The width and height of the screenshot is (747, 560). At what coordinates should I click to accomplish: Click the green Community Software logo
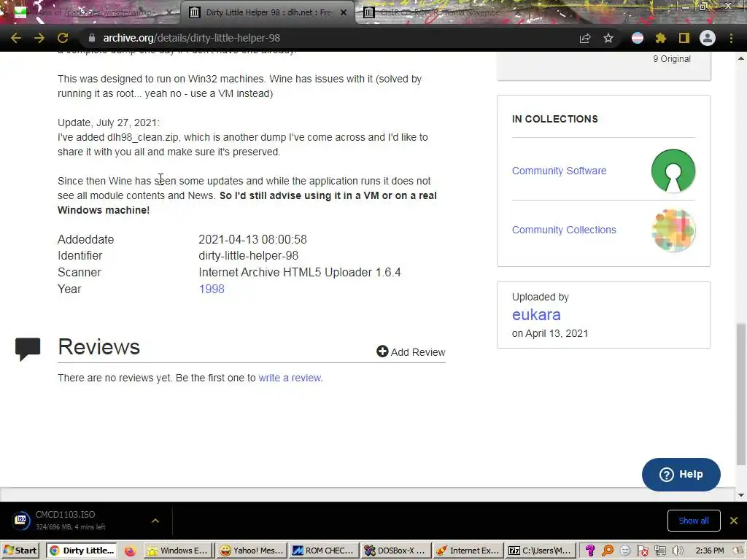click(673, 171)
